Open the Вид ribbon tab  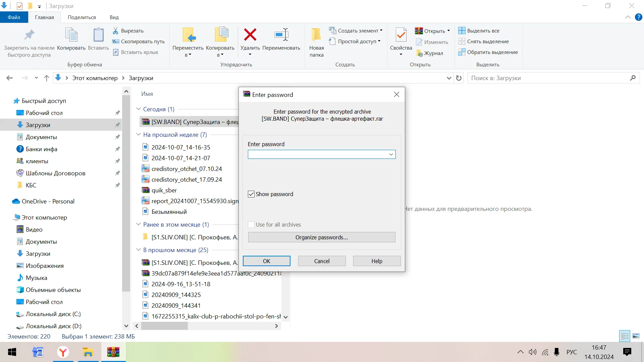[x=114, y=17]
